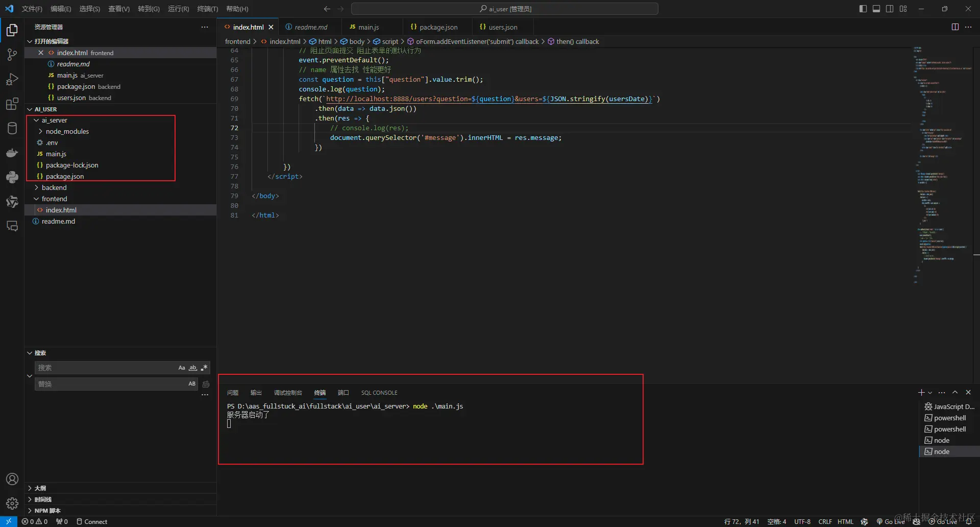The height and width of the screenshot is (527, 980).
Task: Open the remote window indicator in status bar
Action: pyautogui.click(x=9, y=521)
